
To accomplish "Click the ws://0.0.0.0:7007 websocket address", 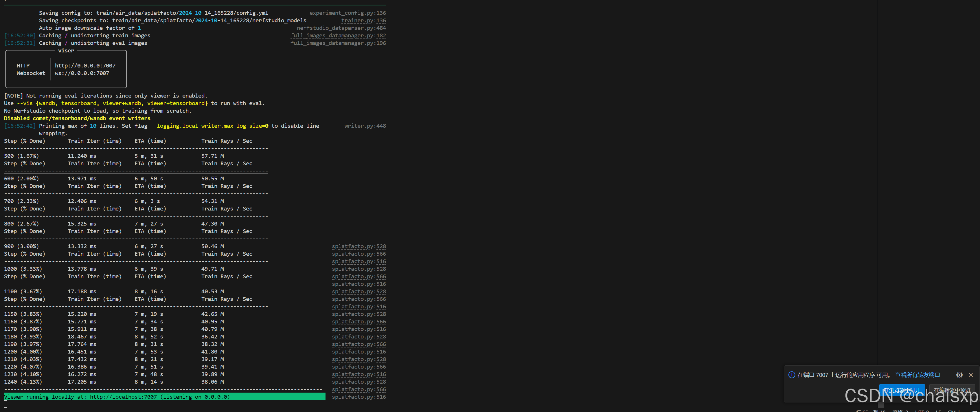I will (82, 73).
